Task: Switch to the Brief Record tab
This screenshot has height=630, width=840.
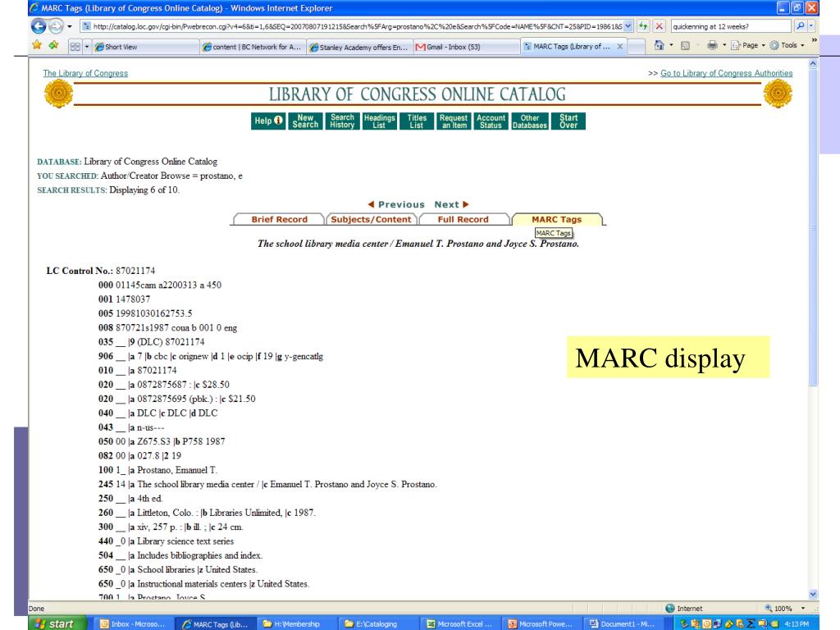Action: click(279, 220)
